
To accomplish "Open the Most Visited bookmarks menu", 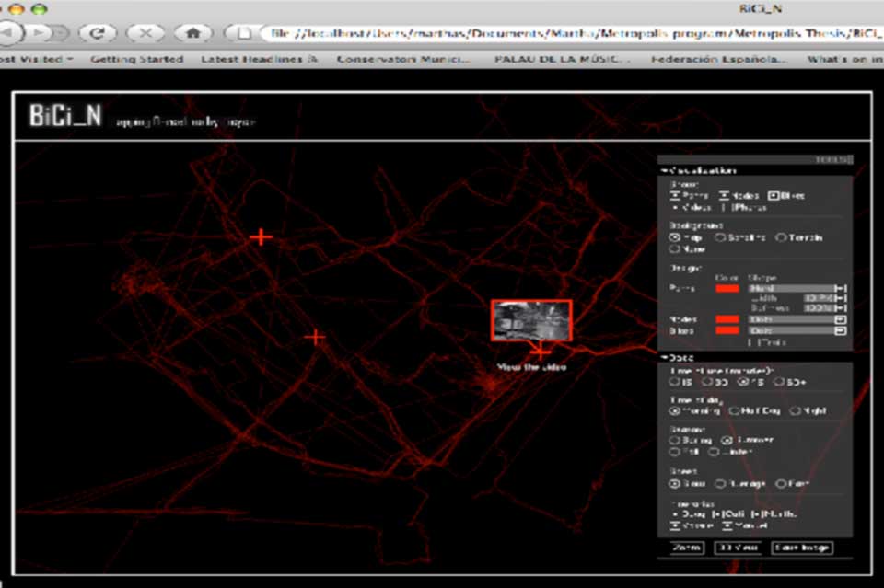I will (x=36, y=59).
